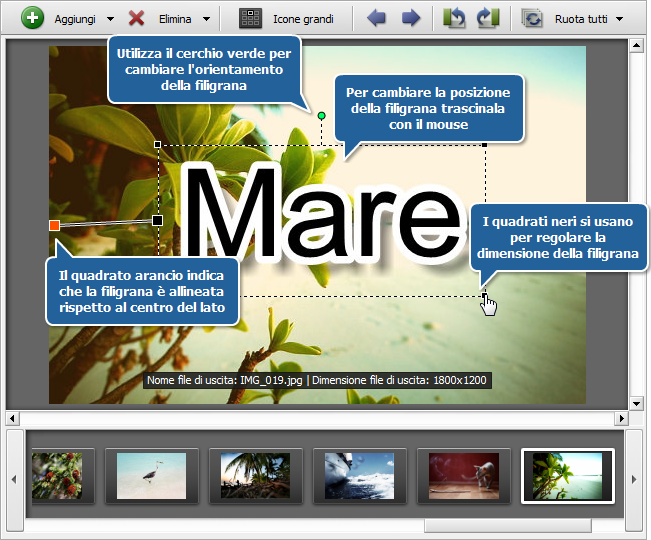Go to next image with right arrow

coord(410,18)
